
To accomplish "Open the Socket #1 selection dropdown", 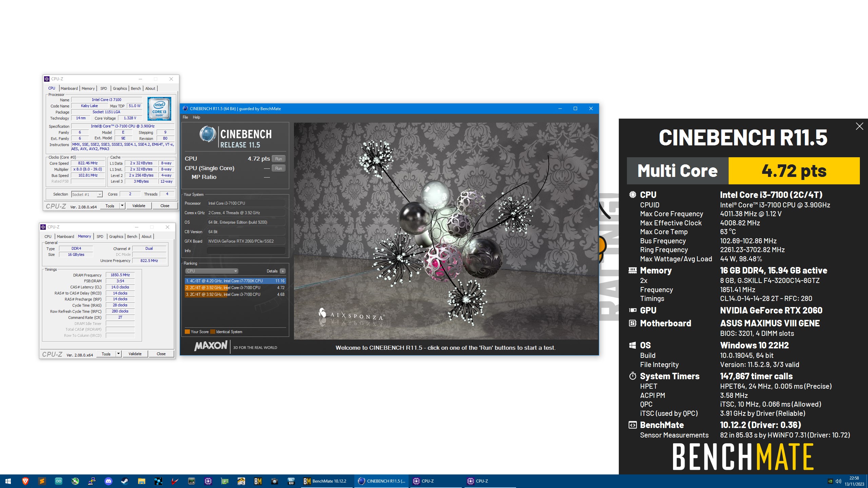I will click(x=87, y=195).
